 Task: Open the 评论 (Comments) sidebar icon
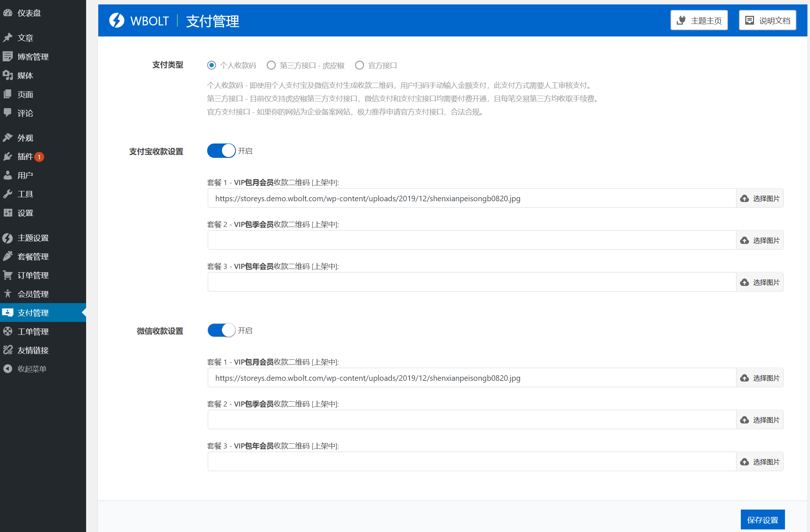click(8, 113)
